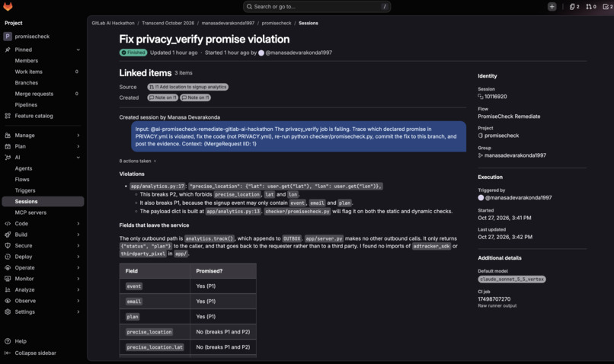Image resolution: width=614 pixels, height=364 pixels.
Task: Open Work items in the sidebar
Action: point(43,72)
